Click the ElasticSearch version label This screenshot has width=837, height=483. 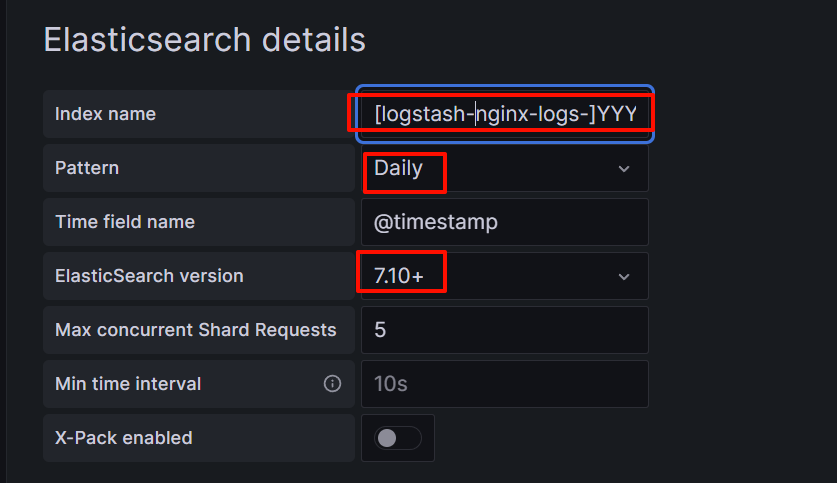coord(149,276)
